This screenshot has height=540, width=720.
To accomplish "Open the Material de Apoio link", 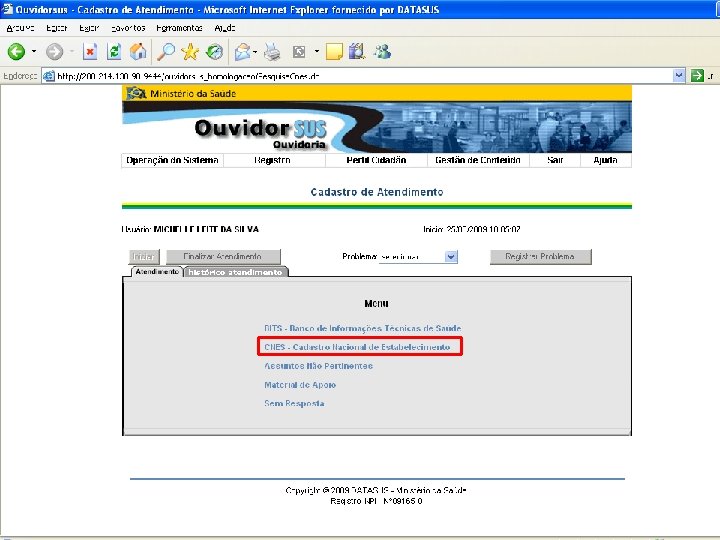I will click(x=300, y=385).
